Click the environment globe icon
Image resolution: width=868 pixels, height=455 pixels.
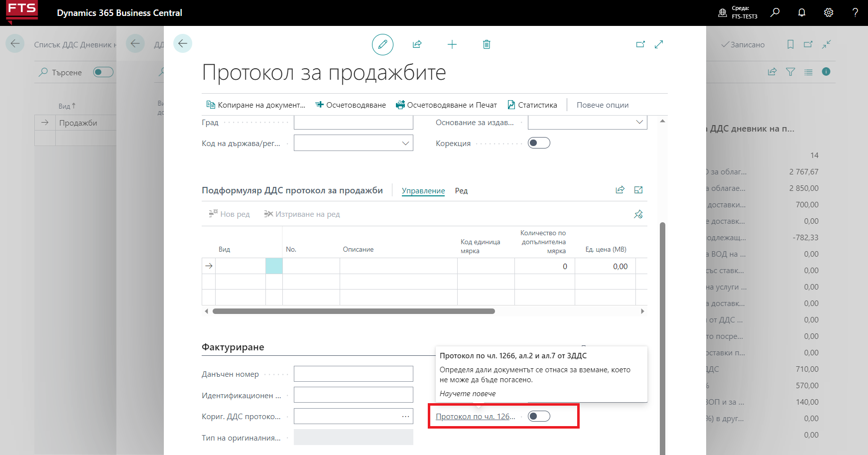coord(723,12)
